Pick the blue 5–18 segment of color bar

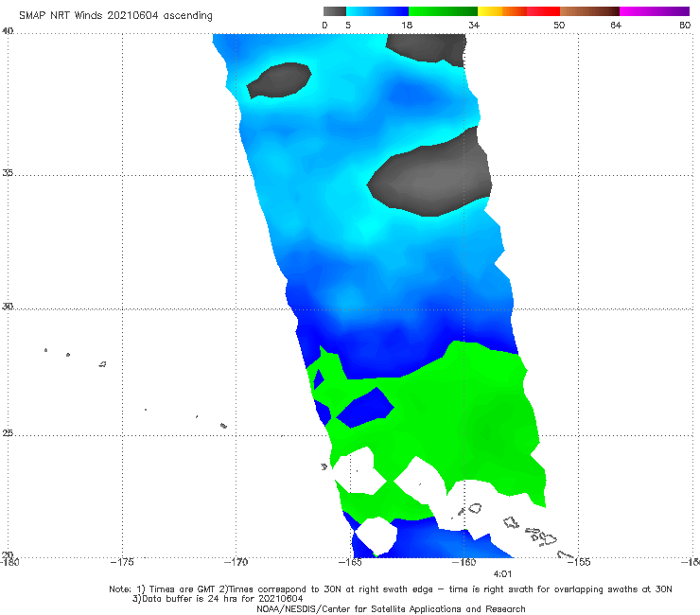coord(377,11)
